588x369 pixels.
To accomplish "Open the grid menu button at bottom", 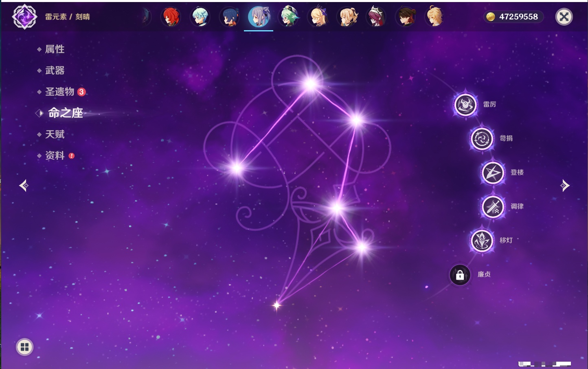I will pyautogui.click(x=24, y=347).
